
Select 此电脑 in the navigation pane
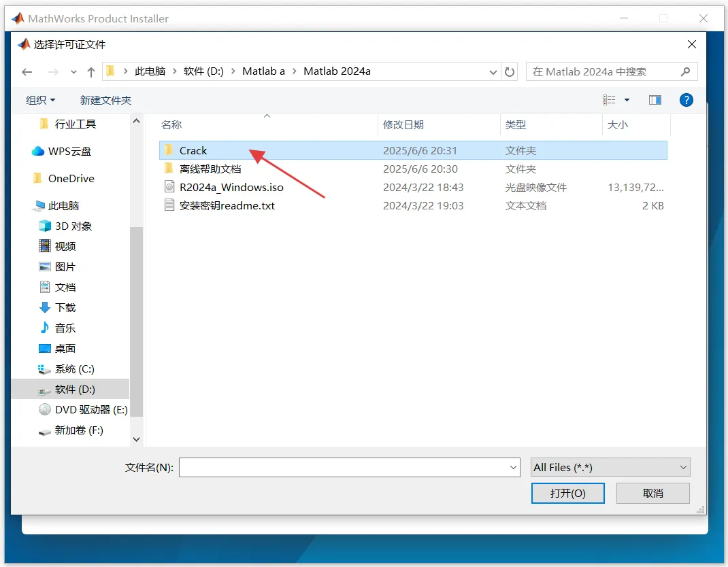click(x=56, y=205)
